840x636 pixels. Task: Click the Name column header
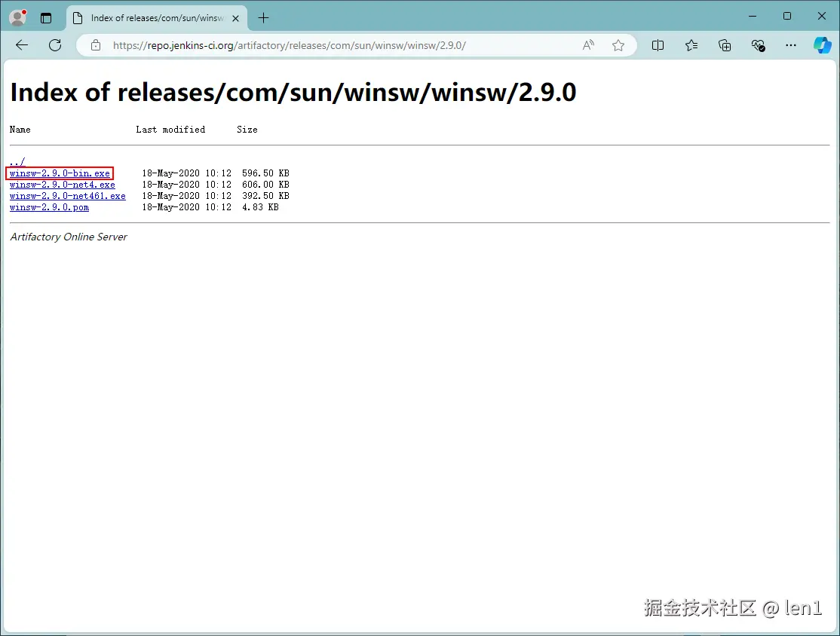(20, 130)
